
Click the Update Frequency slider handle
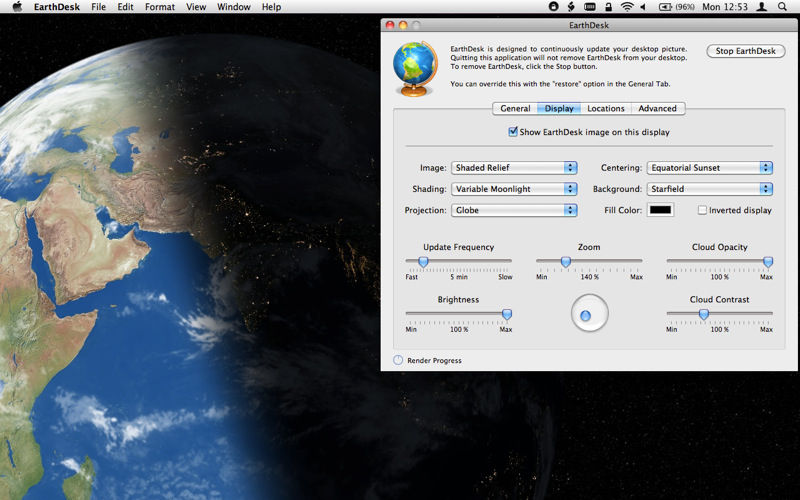(x=423, y=262)
